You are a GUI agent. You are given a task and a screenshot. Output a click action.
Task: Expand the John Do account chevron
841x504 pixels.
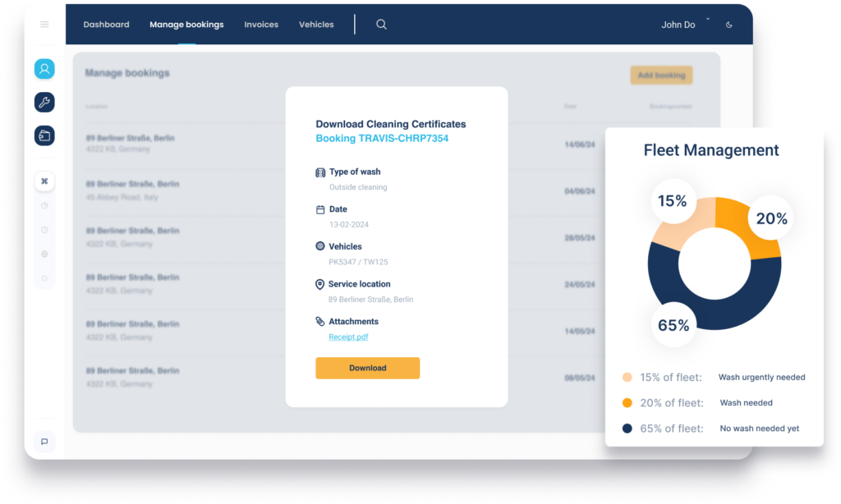coord(708,20)
